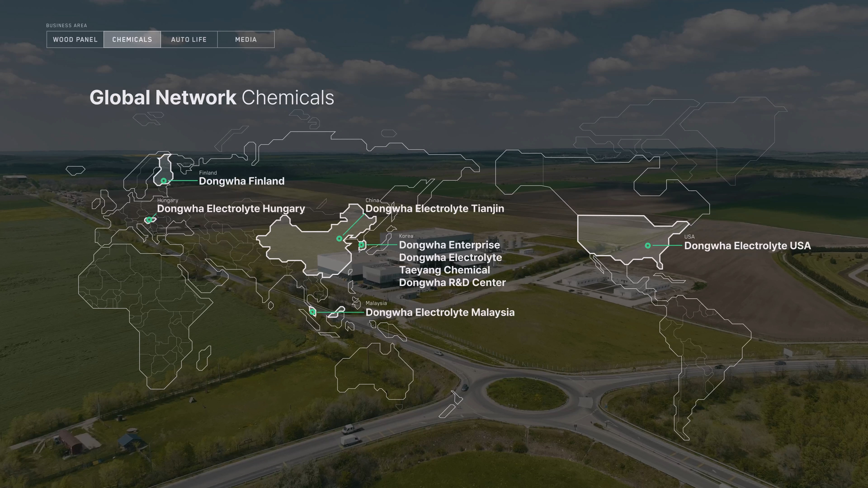The height and width of the screenshot is (488, 868).
Task: Open Dongwha Electrolyte Hungary link
Action: coord(231,209)
